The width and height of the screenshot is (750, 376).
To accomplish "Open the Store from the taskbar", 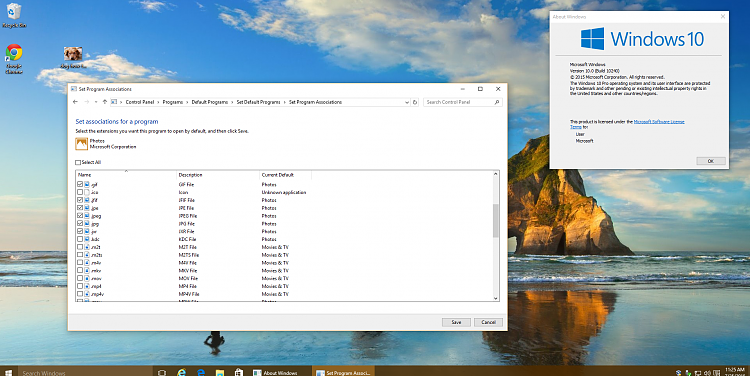I will tap(239, 372).
